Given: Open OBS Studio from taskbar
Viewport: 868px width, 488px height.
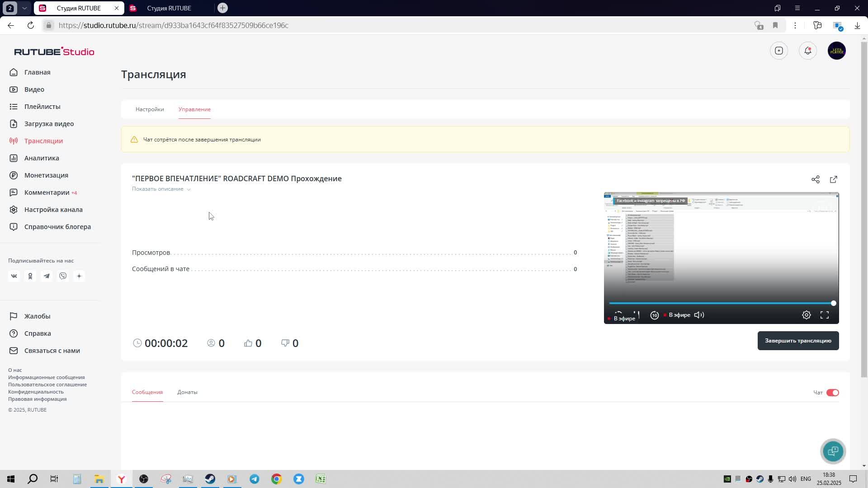Looking at the screenshot, I should pyautogui.click(x=144, y=479).
